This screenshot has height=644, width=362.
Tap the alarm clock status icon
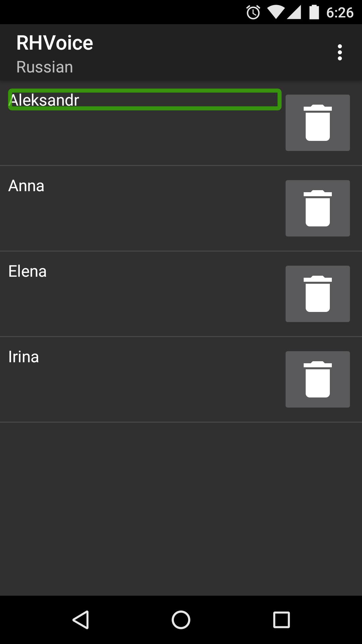click(x=253, y=12)
